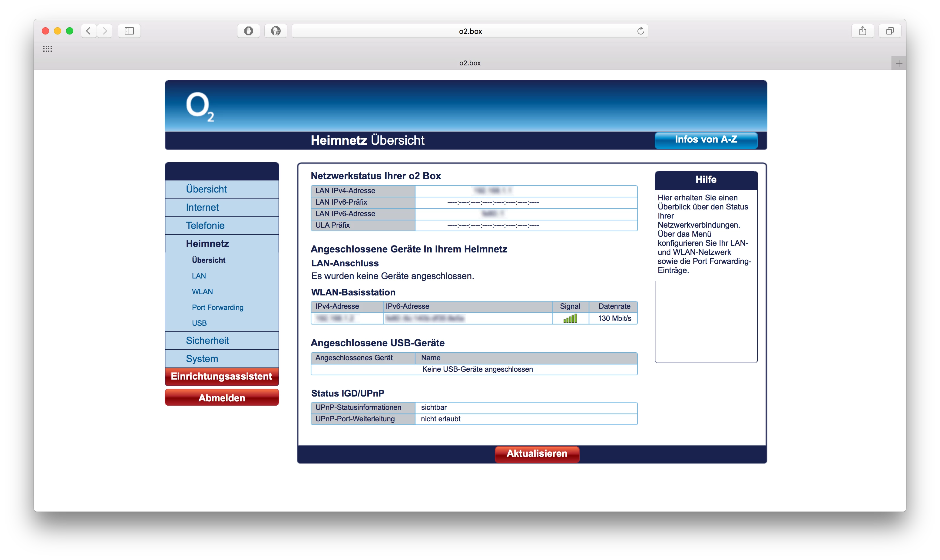Viewport: 940px width, 560px height.
Task: Click the LAN IPv6-Adresse label cell
Action: pos(363,214)
